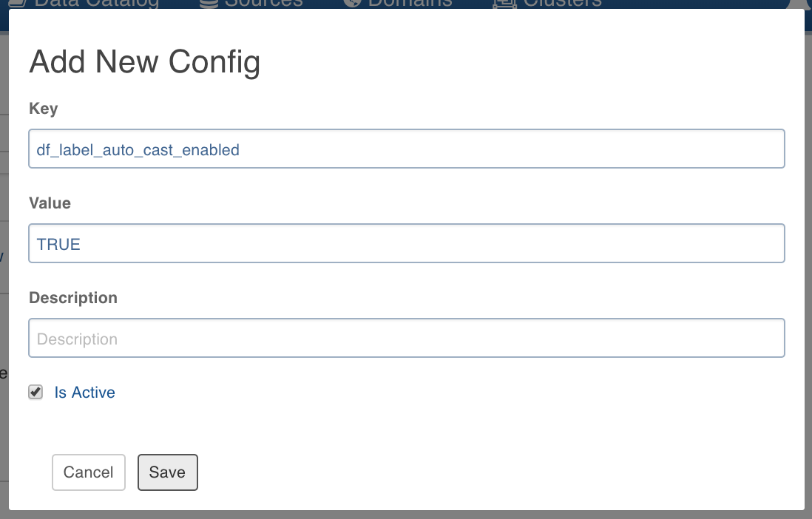This screenshot has width=812, height=519.
Task: Click the Key field label
Action: [44, 108]
